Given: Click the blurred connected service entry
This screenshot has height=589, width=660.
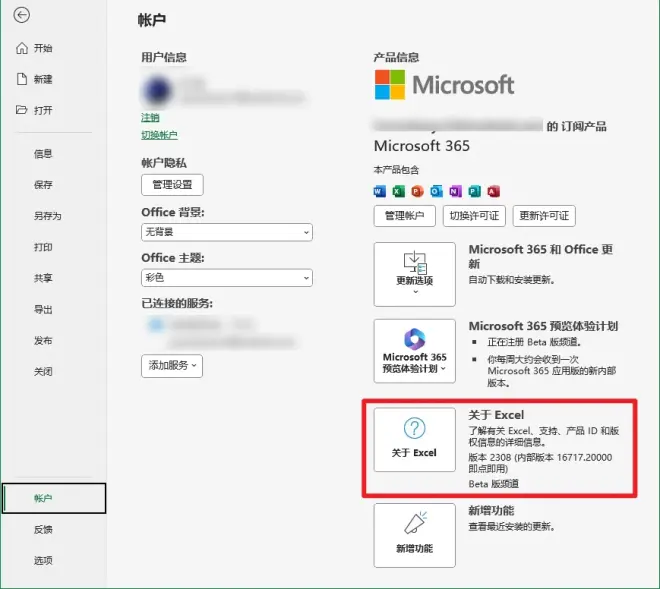Looking at the screenshot, I should tap(221, 333).
